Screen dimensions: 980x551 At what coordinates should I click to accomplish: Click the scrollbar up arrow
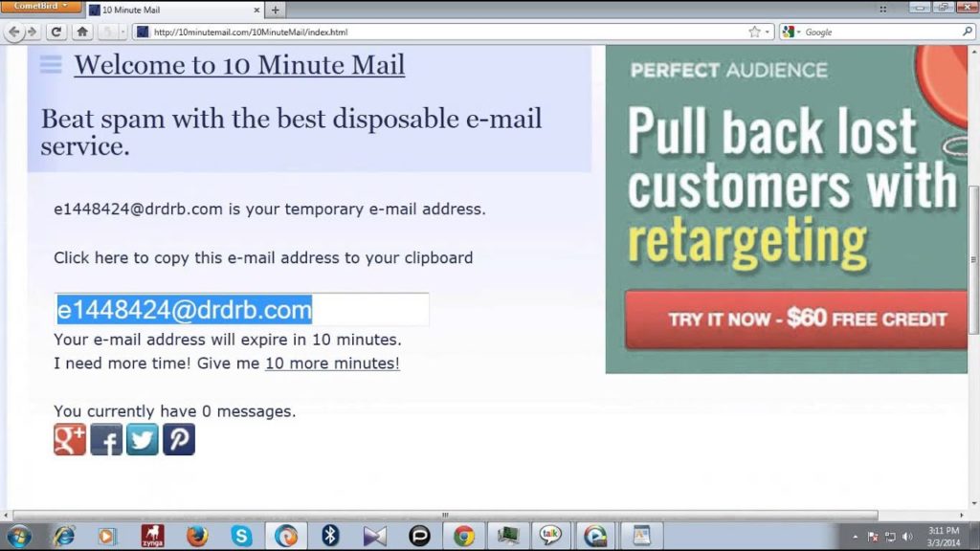tap(973, 51)
